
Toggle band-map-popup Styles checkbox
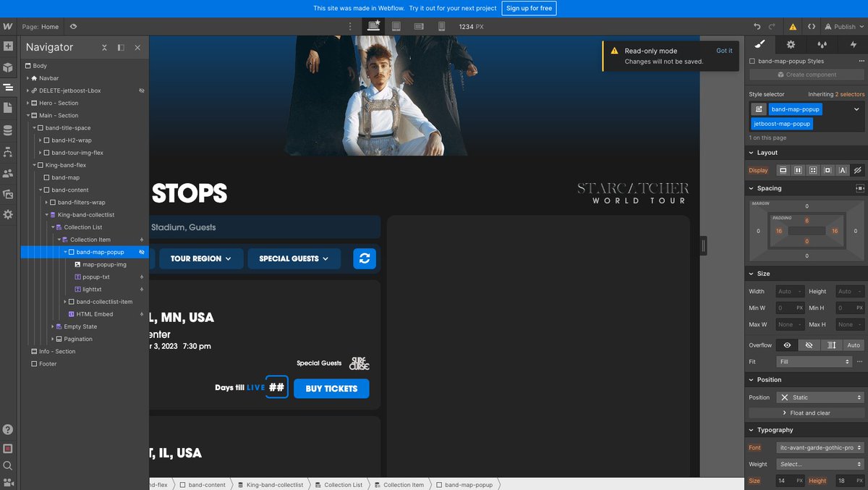coord(753,62)
